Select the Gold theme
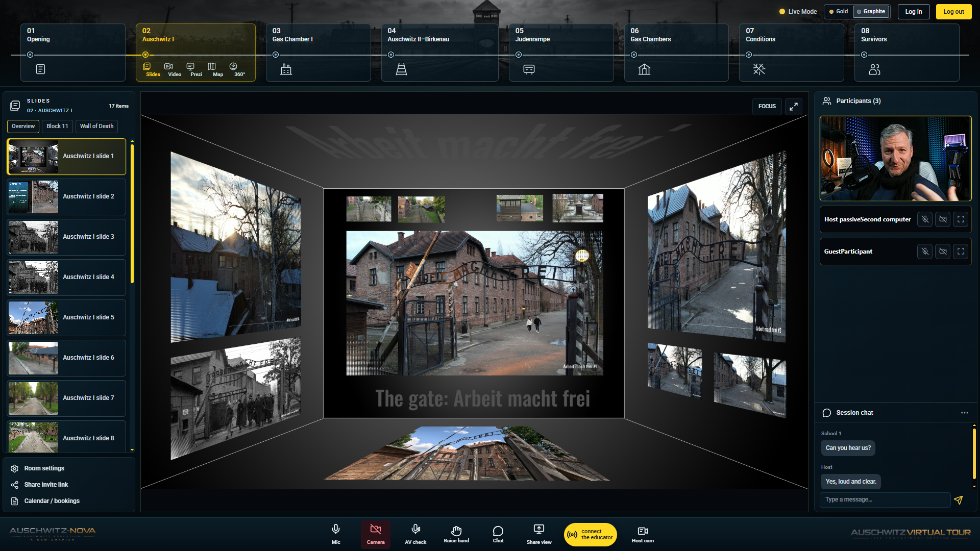 [839, 11]
